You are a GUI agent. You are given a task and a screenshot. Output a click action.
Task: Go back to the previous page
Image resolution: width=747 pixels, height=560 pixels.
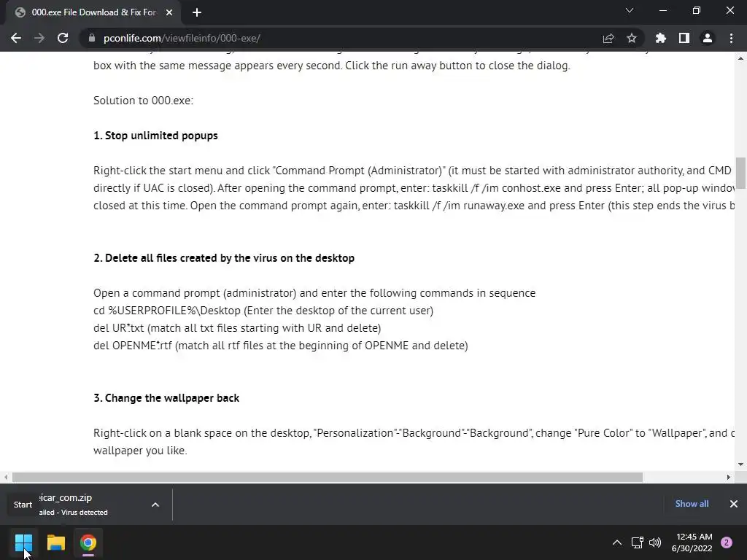tap(16, 38)
